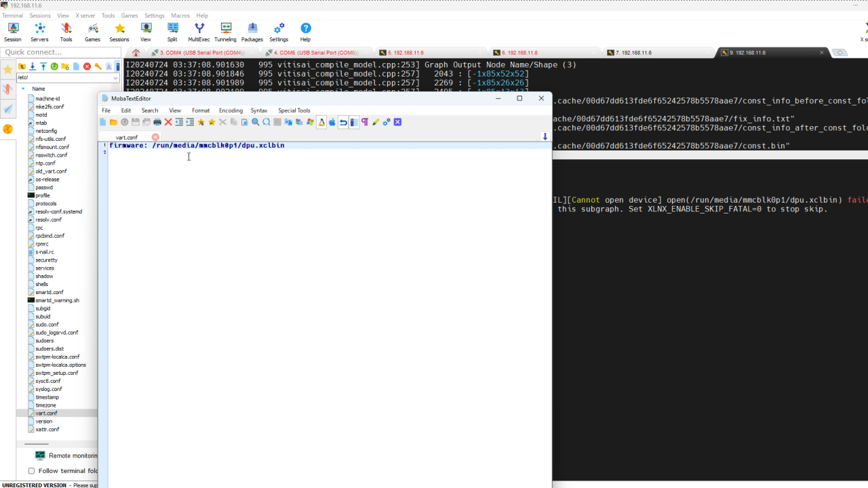This screenshot has height=488, width=868.
Task: Select the Tunneling tool
Action: (225, 32)
